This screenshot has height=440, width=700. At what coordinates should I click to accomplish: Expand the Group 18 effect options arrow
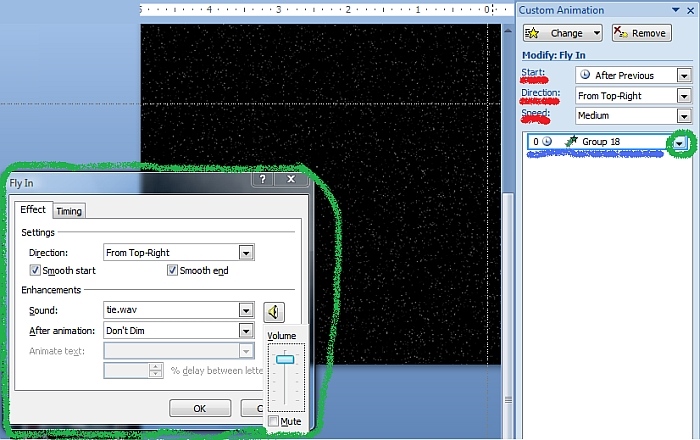click(681, 142)
